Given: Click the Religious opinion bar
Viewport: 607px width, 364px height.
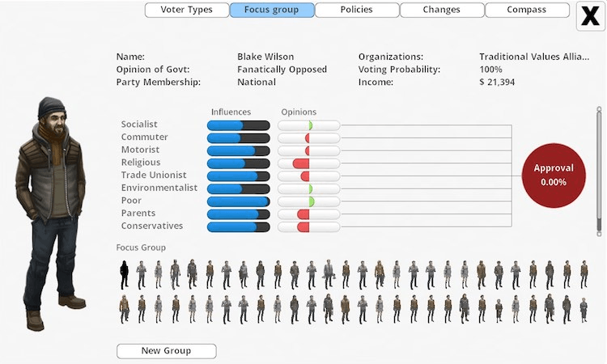Looking at the screenshot, I should click(x=308, y=163).
